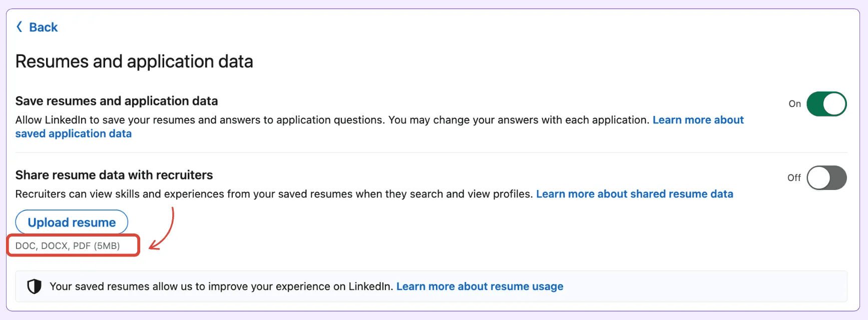Click the saved application data link on the second line
Viewport: 868px width, 320px height.
[x=74, y=134]
